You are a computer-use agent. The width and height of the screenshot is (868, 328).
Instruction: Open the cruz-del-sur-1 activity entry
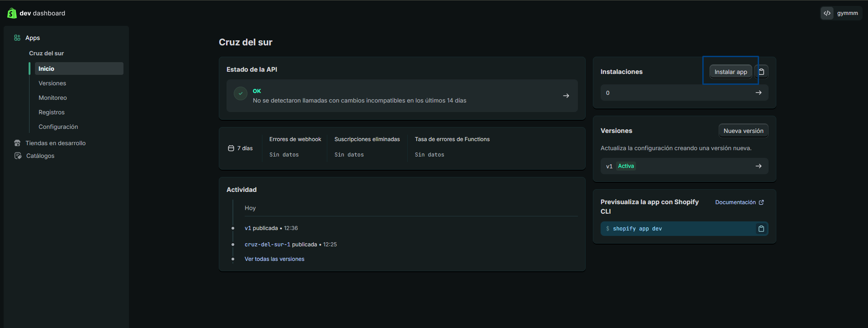click(x=267, y=245)
